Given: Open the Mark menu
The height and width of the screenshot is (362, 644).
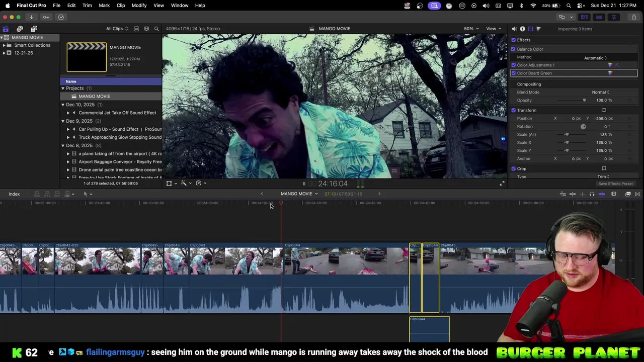Looking at the screenshot, I should 104,6.
